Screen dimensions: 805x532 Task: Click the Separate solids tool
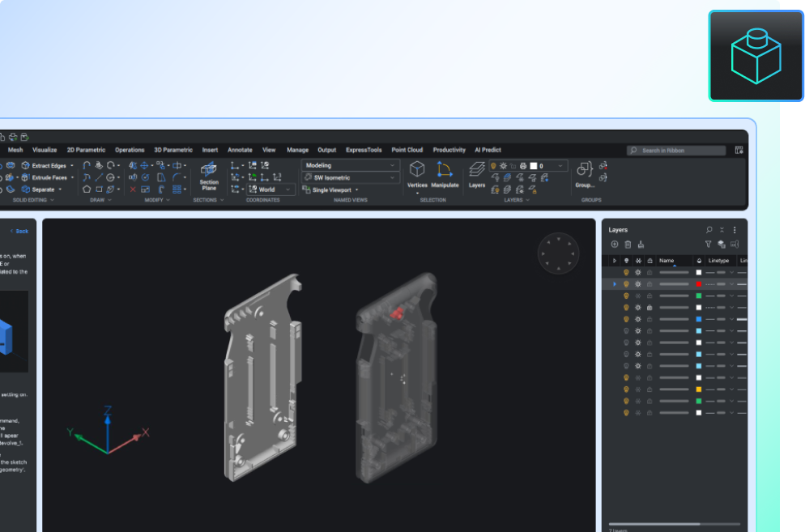click(41, 189)
